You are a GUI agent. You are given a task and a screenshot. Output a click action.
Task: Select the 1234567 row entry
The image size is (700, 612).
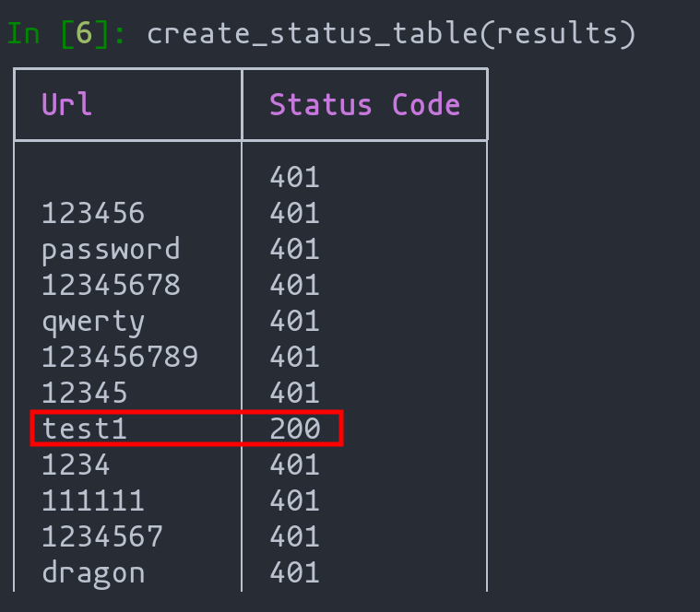click(x=101, y=536)
